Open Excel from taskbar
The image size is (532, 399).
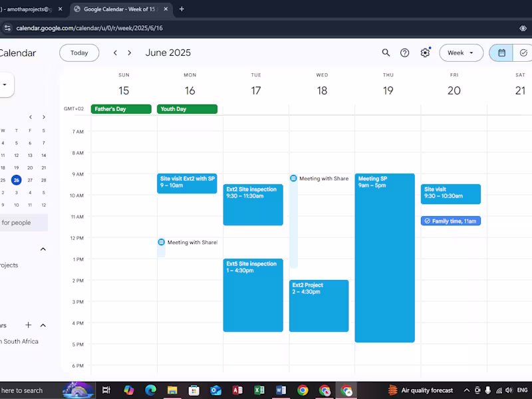pos(259,390)
